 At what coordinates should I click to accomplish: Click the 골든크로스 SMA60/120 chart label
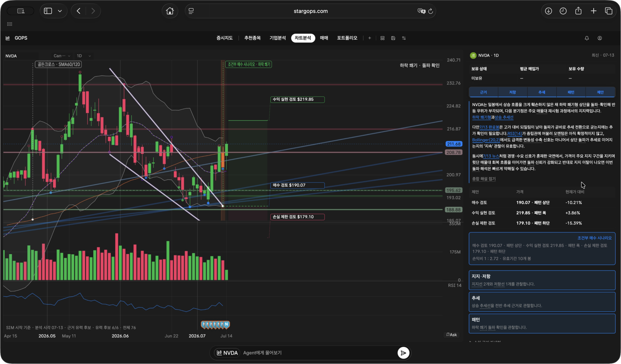[58, 64]
